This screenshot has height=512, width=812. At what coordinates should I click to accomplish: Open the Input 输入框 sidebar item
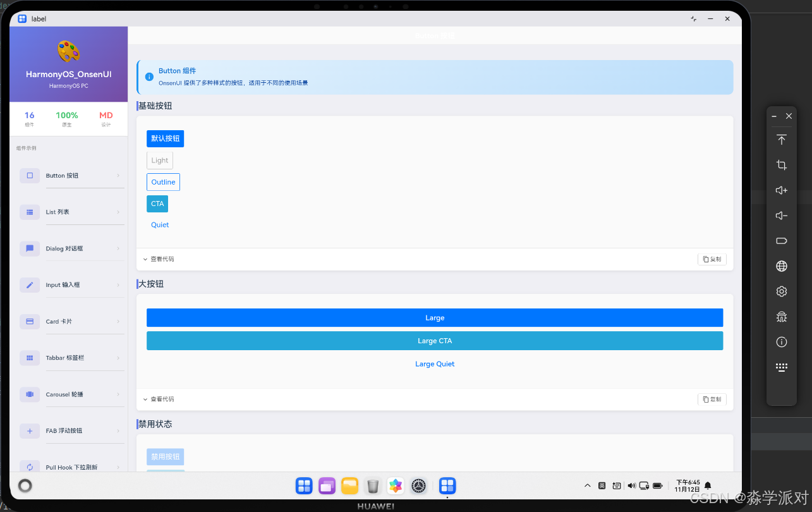pyautogui.click(x=69, y=285)
